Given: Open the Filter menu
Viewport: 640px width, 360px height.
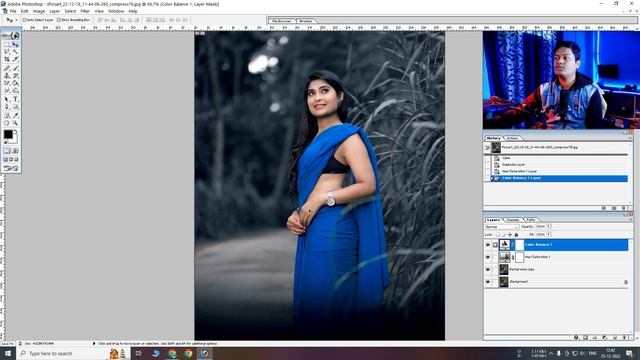Looking at the screenshot, I should click(85, 11).
